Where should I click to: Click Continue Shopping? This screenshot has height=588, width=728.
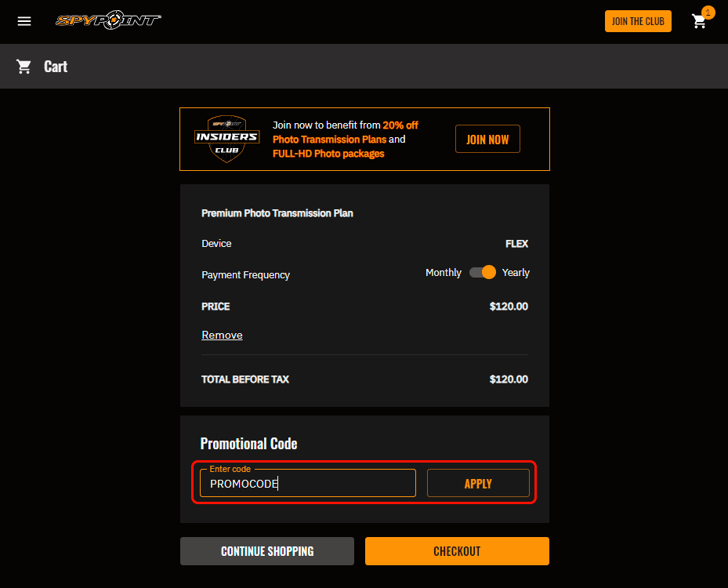pos(267,551)
